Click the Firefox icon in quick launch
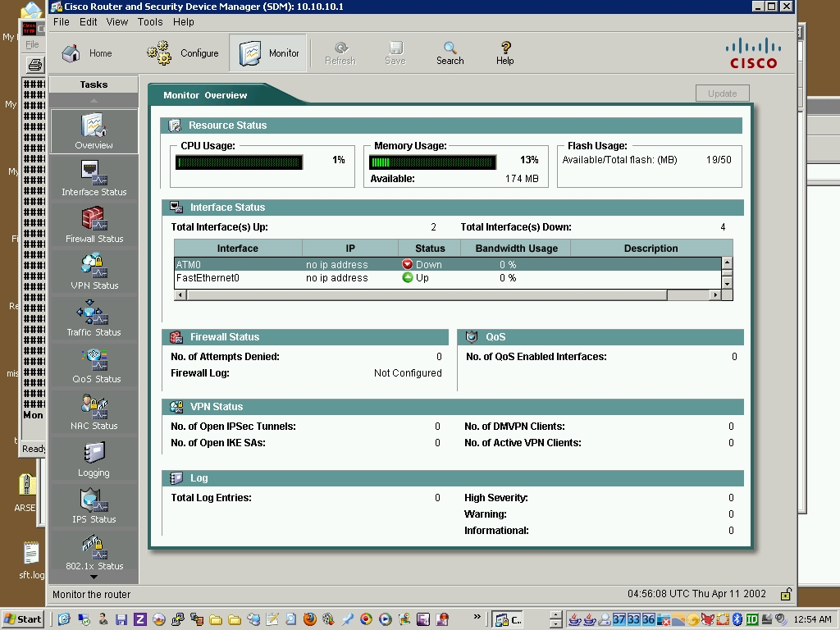Viewport: 840px width, 630px height. pyautogui.click(x=309, y=619)
